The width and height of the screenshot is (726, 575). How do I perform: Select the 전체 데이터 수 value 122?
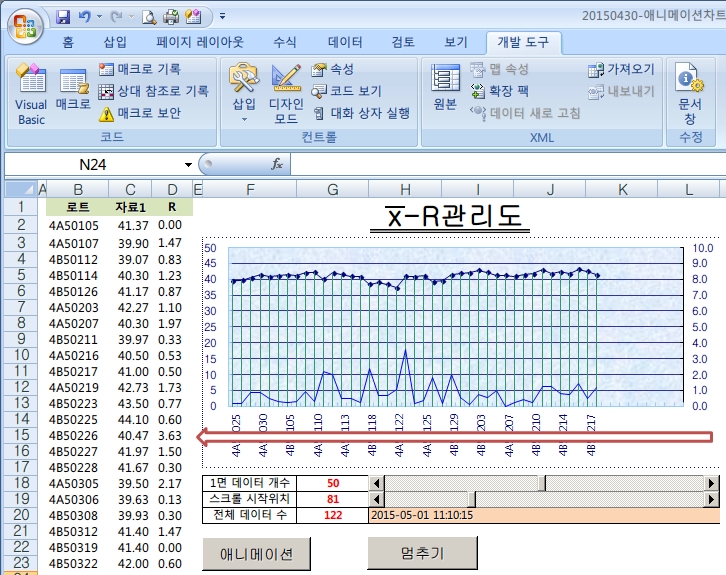point(332,515)
